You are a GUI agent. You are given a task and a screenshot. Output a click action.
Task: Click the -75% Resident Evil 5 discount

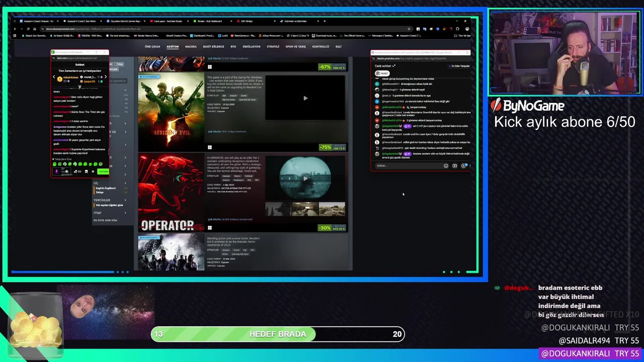click(x=332, y=147)
